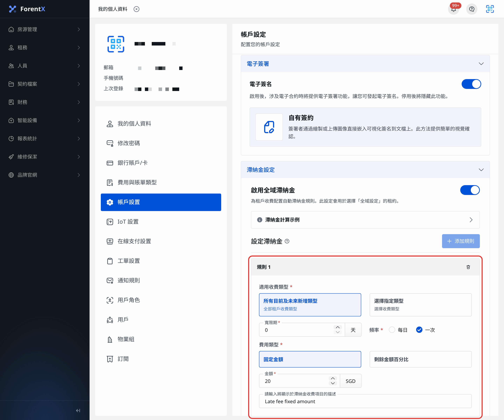Image resolution: width=504 pixels, height=420 pixels.
Task: Expand 報表統計 in the sidebar
Action: point(45,138)
